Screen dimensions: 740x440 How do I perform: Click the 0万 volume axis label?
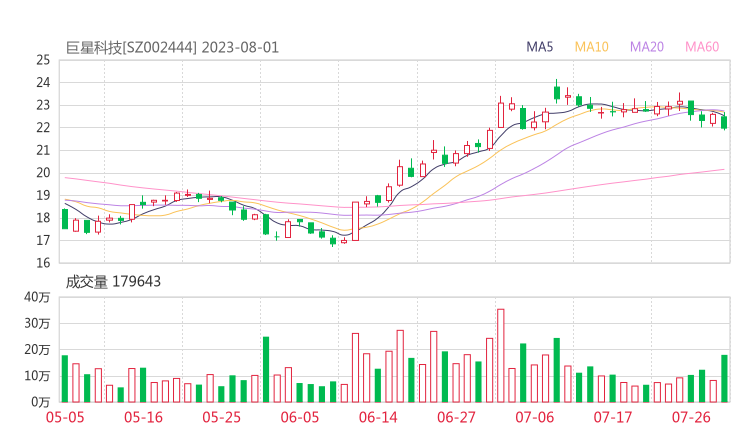click(40, 402)
